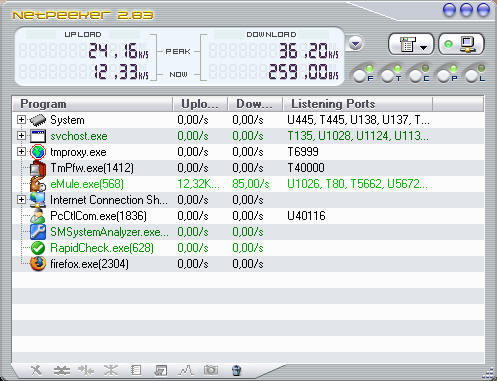
Task: Select SMSystemAnalyzer.exe row name
Action: [x=109, y=232]
